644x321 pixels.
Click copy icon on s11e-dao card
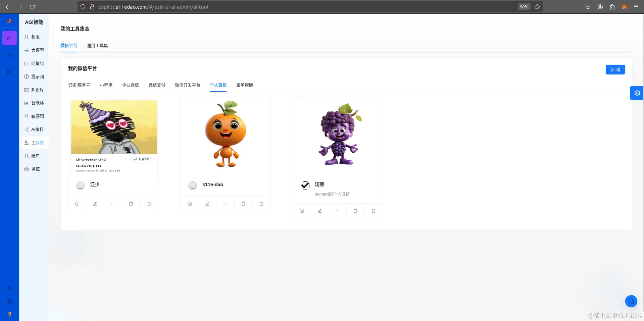pos(243,204)
